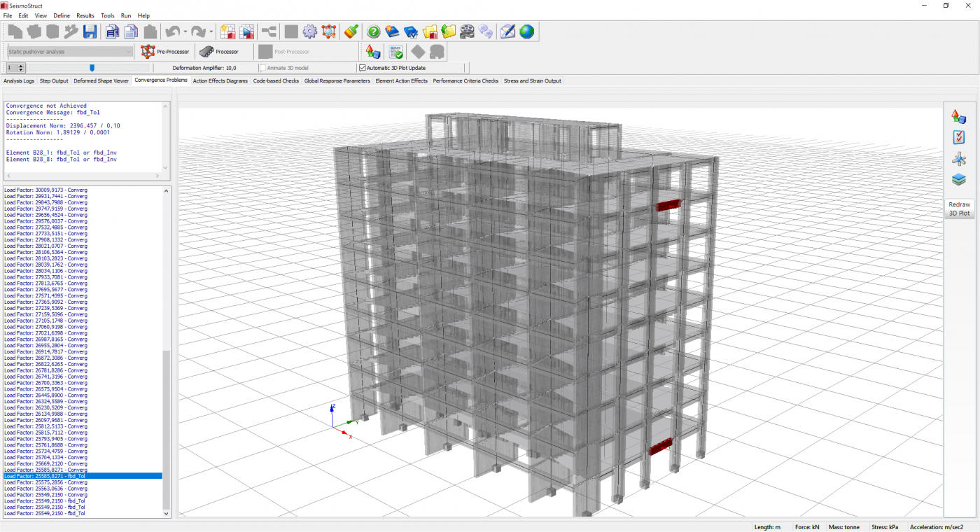Click the globe icon in the top toolbar

526,31
